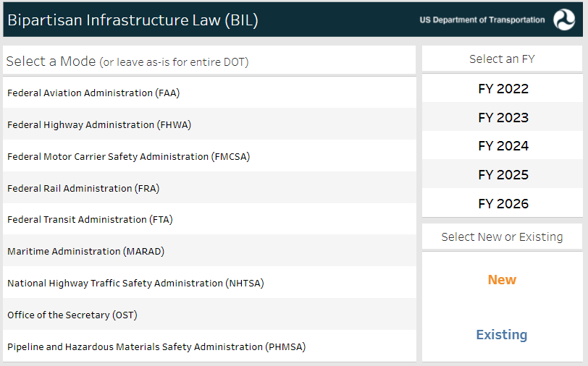This screenshot has height=366, width=588.
Task: Filter by FY 2022
Action: [503, 89]
